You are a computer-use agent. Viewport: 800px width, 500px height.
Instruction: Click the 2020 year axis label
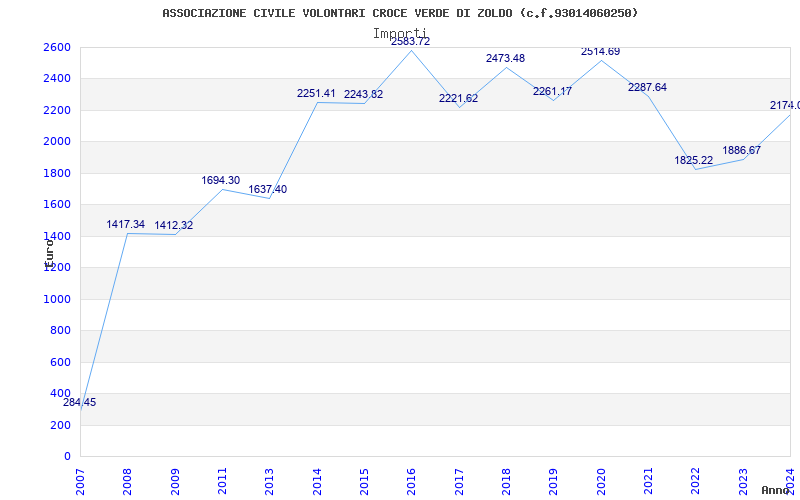click(601, 479)
